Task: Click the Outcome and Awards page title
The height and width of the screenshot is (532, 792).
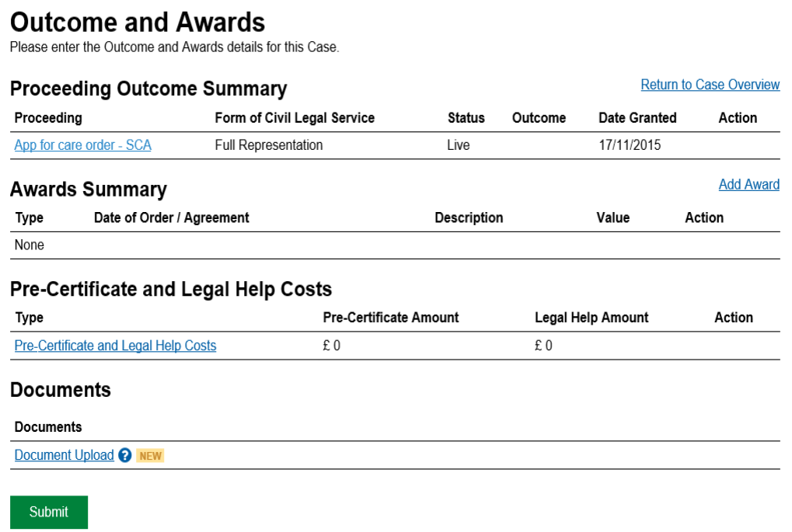Action: coord(138,23)
